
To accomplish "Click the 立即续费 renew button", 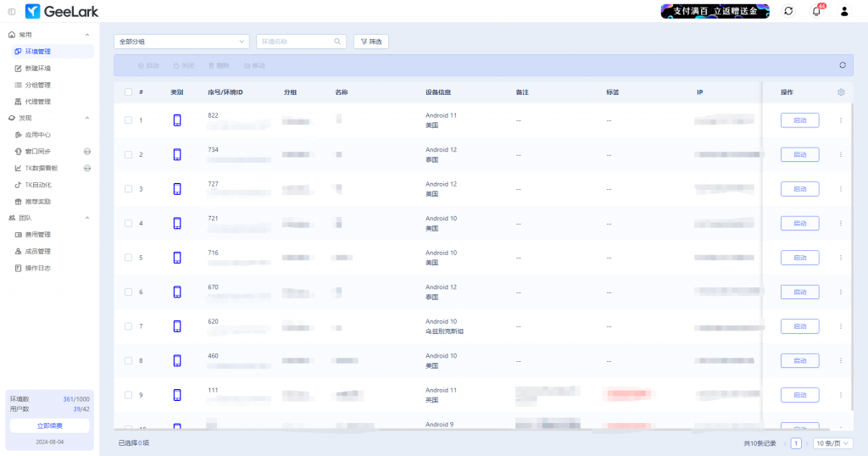I will (49, 425).
